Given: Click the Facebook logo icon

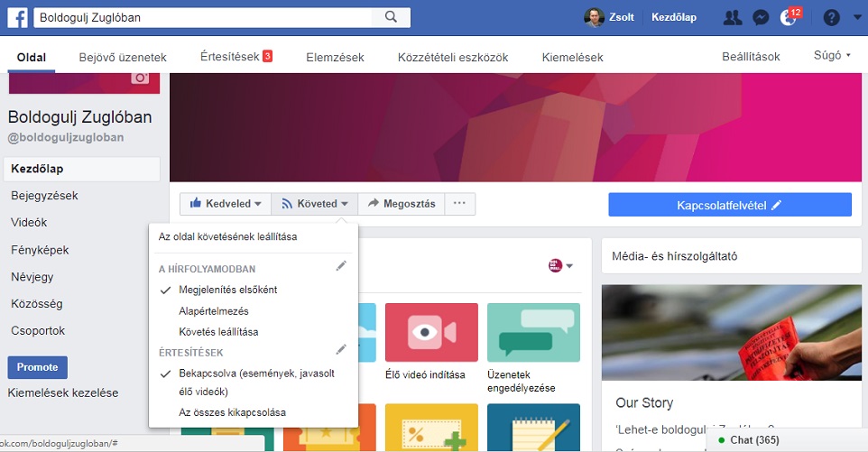Looking at the screenshot, I should coord(18,18).
